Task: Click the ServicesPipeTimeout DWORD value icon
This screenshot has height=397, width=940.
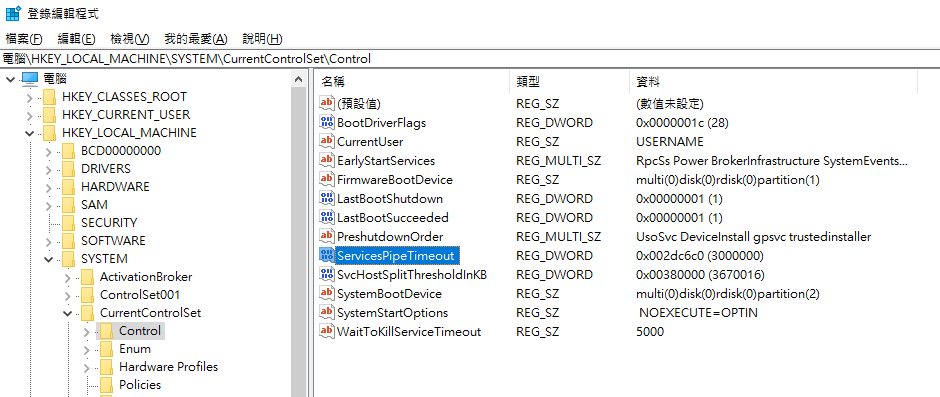Action: 327,255
